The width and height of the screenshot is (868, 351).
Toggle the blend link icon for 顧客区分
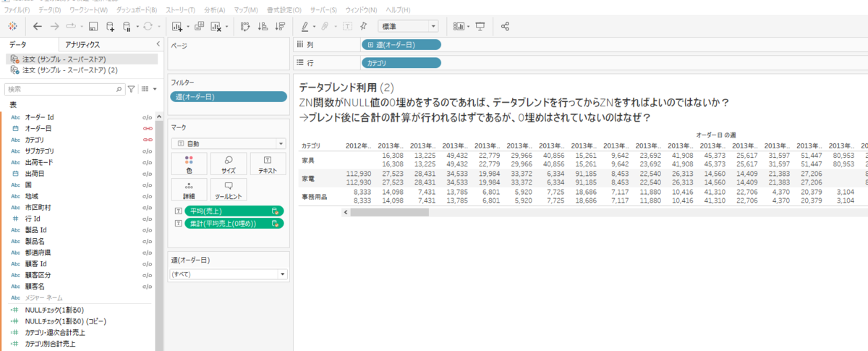[147, 275]
